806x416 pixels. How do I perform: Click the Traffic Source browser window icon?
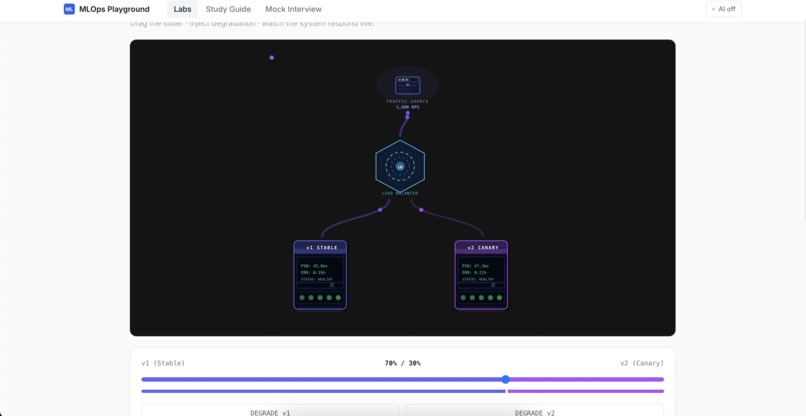408,85
